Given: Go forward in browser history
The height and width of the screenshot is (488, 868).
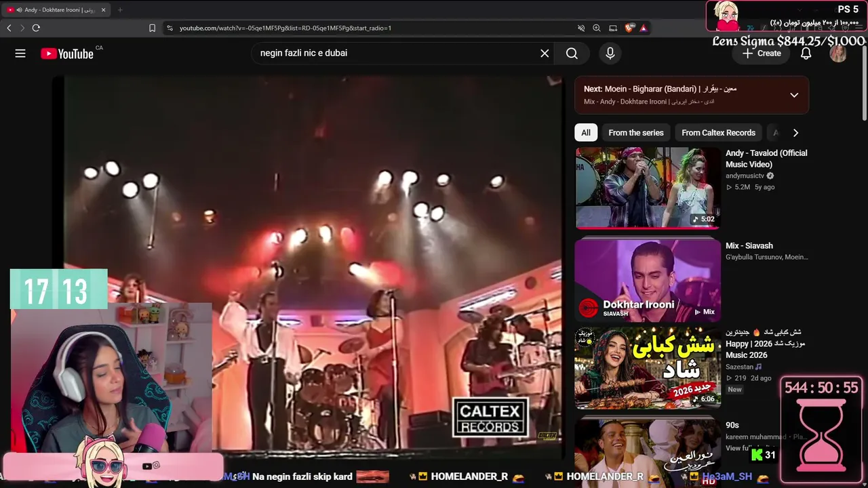Looking at the screenshot, I should coord(22,28).
